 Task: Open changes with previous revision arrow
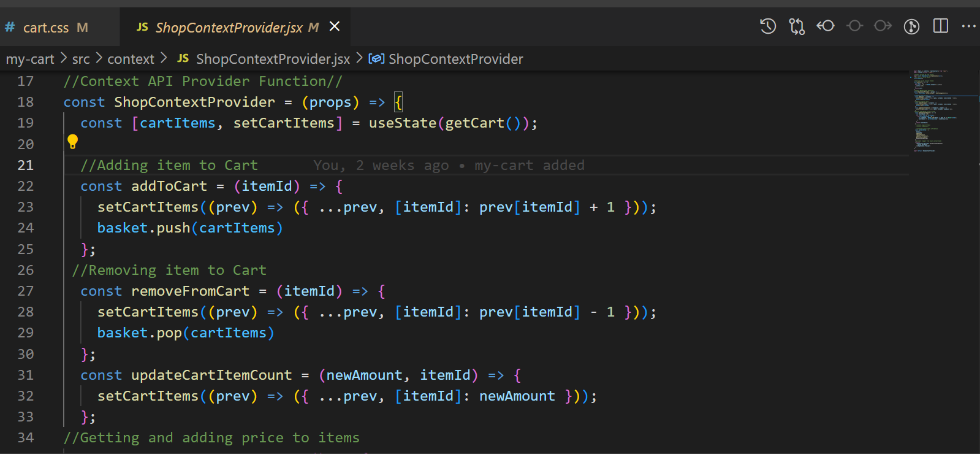[x=826, y=26]
